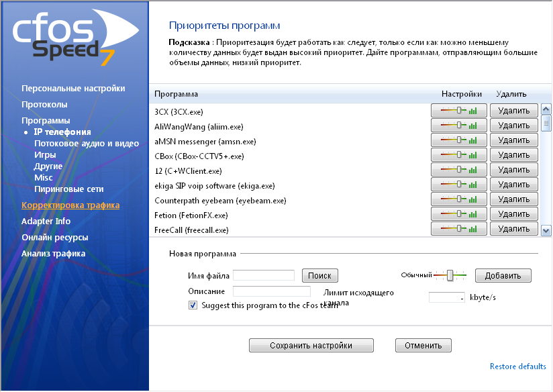553x392 pixels.
Task: Click the Добавить button to add program
Action: 503,276
